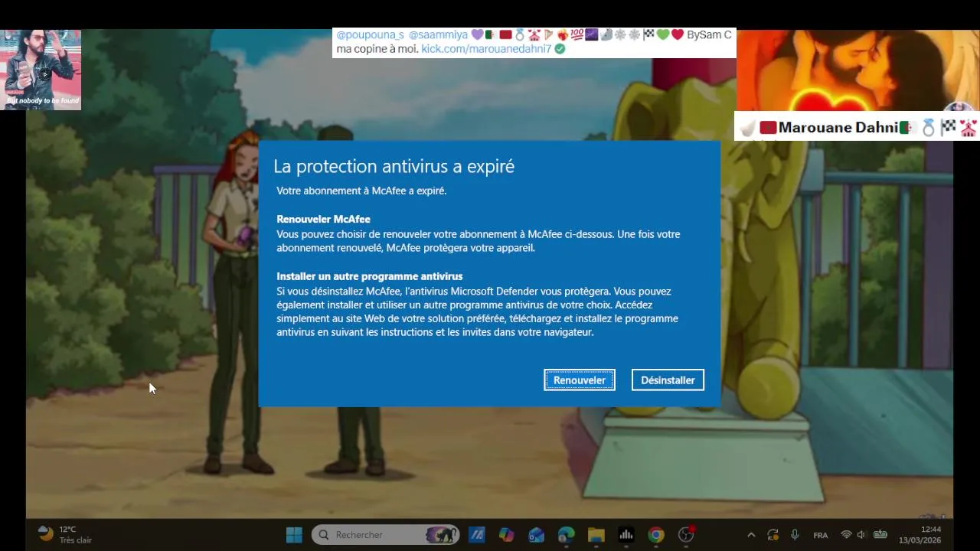This screenshot has height=551, width=980.
Task: Open the audio bars app in taskbar
Action: click(x=626, y=535)
